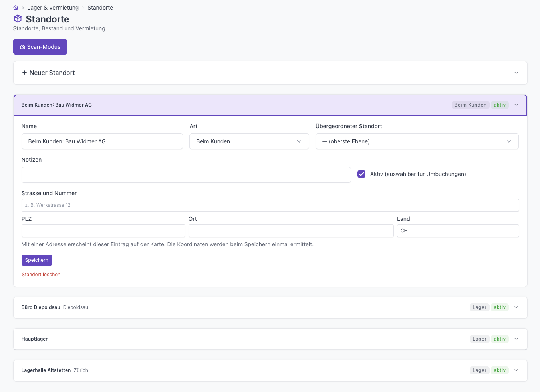Click the PLZ input field
Image resolution: width=540 pixels, height=392 pixels.
[103, 231]
